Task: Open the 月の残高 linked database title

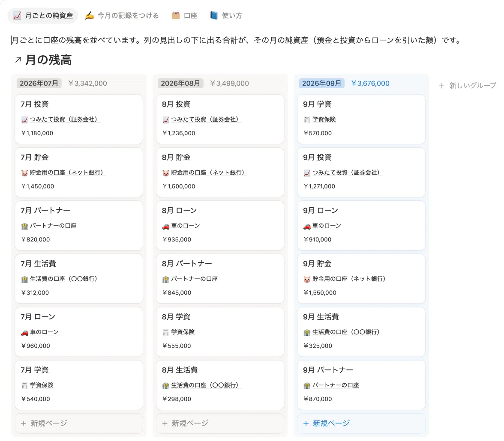Action: click(48, 60)
